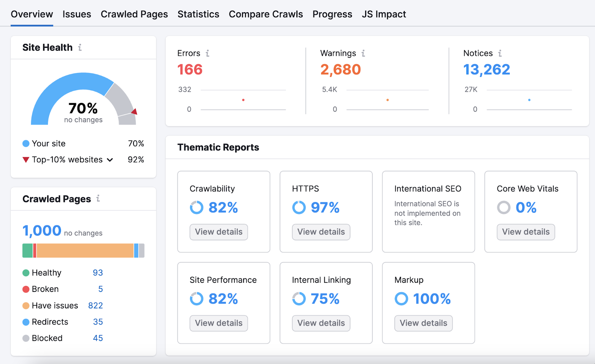Click the HTTPS progress ring icon
595x364 pixels.
[x=299, y=207]
